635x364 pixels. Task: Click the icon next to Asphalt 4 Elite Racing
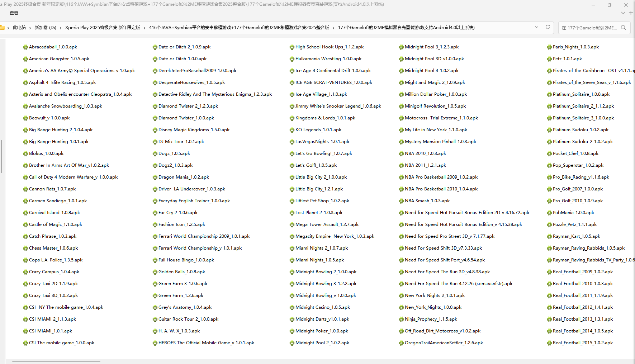25,83
